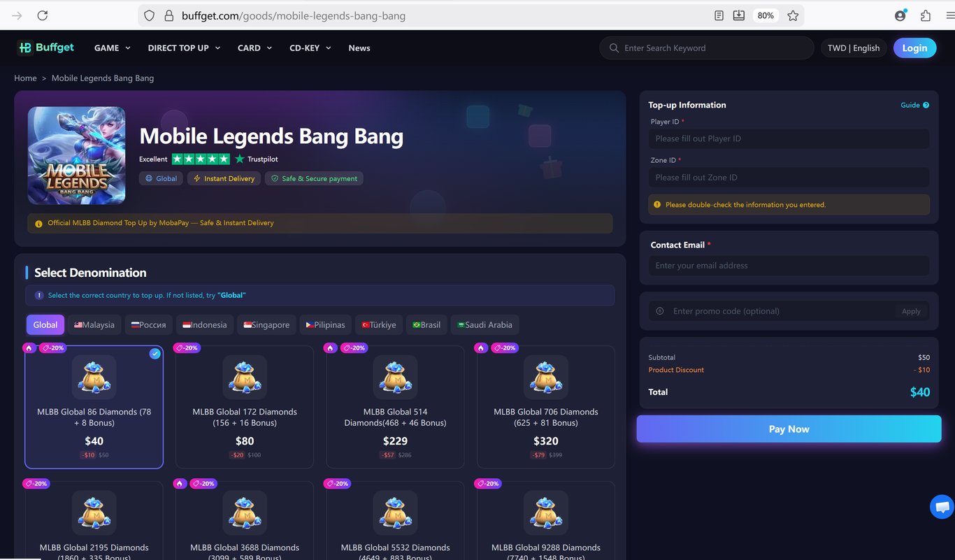Open the live chat bubble icon
This screenshot has width=955, height=560.
pos(942,507)
